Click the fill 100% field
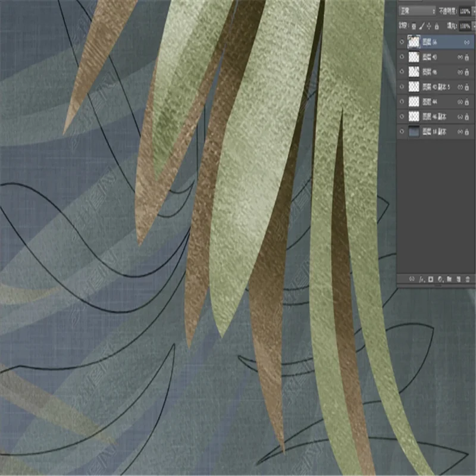 click(465, 26)
